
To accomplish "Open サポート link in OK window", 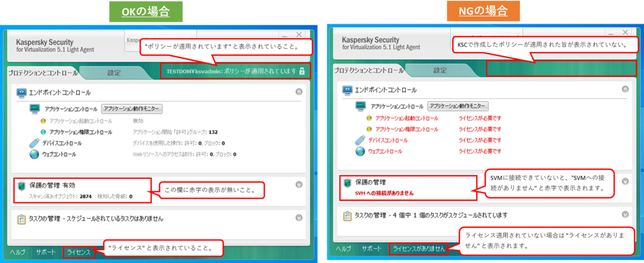I will (x=46, y=251).
